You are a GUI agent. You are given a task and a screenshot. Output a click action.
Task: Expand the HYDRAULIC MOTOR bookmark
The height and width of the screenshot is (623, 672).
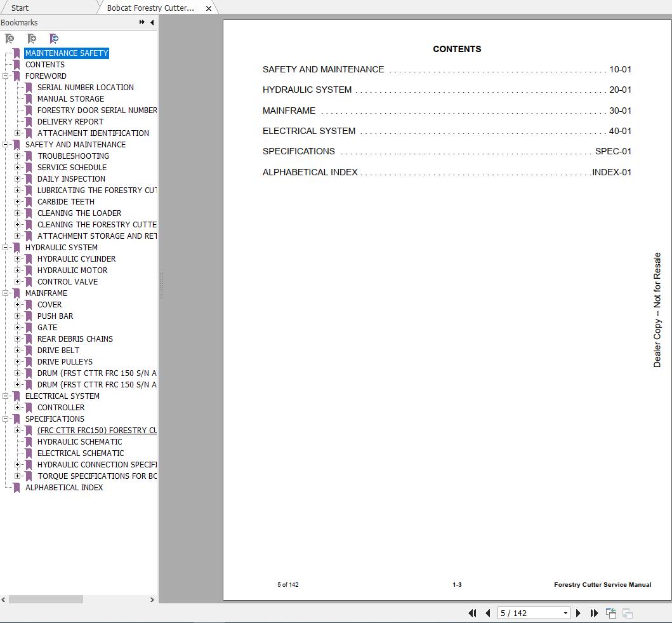pos(17,271)
